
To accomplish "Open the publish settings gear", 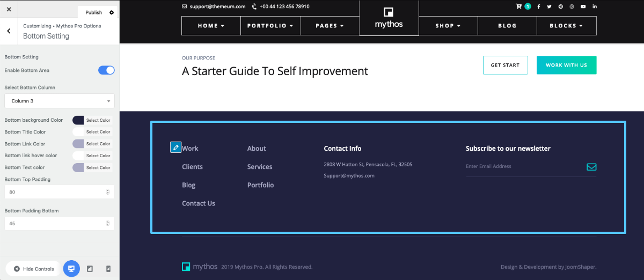I will (112, 12).
